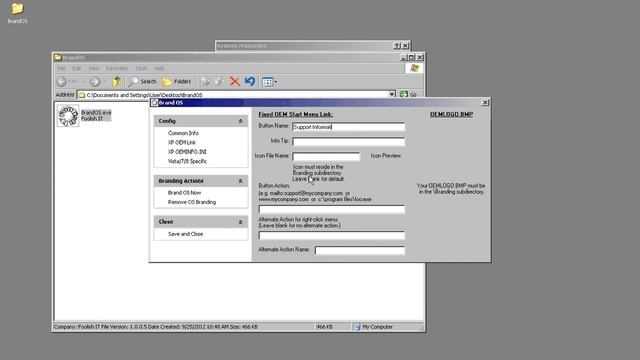Click the Move To toolbar icon
This screenshot has height=360, width=640.
coord(205,82)
